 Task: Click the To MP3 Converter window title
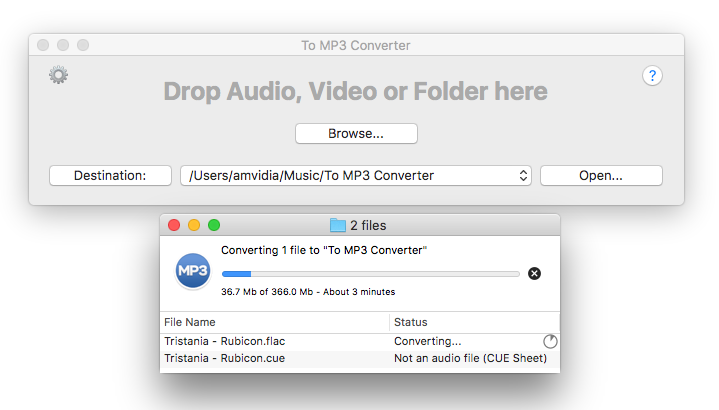coord(356,45)
